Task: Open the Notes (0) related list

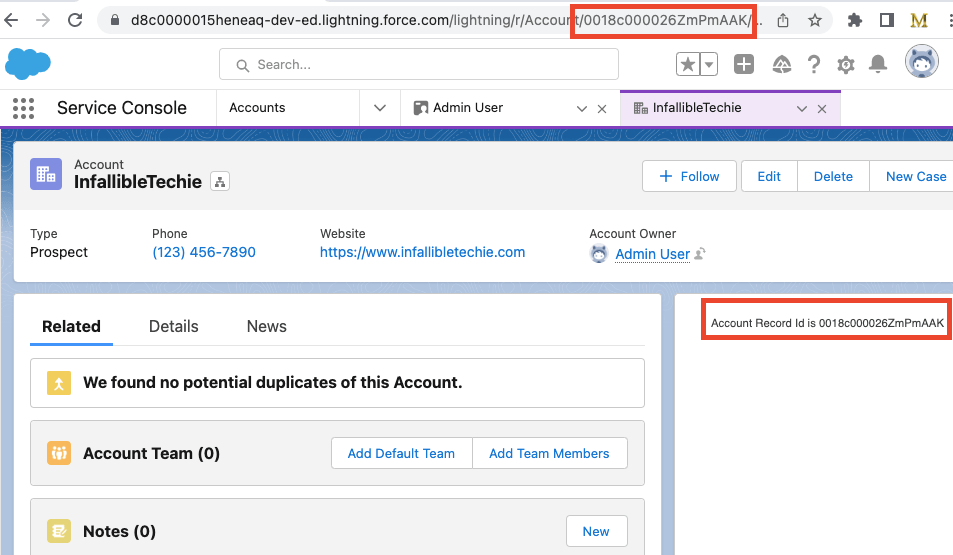Action: click(x=119, y=531)
